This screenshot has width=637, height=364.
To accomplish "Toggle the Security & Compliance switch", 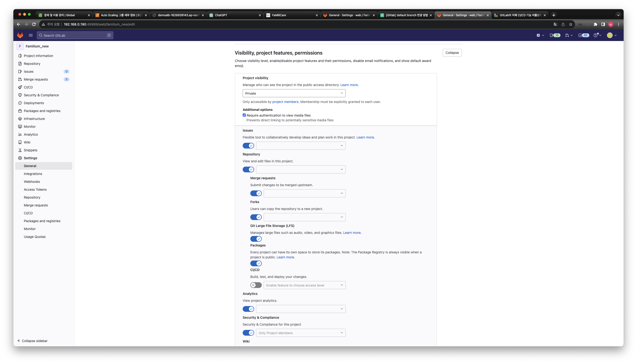I will tap(248, 333).
